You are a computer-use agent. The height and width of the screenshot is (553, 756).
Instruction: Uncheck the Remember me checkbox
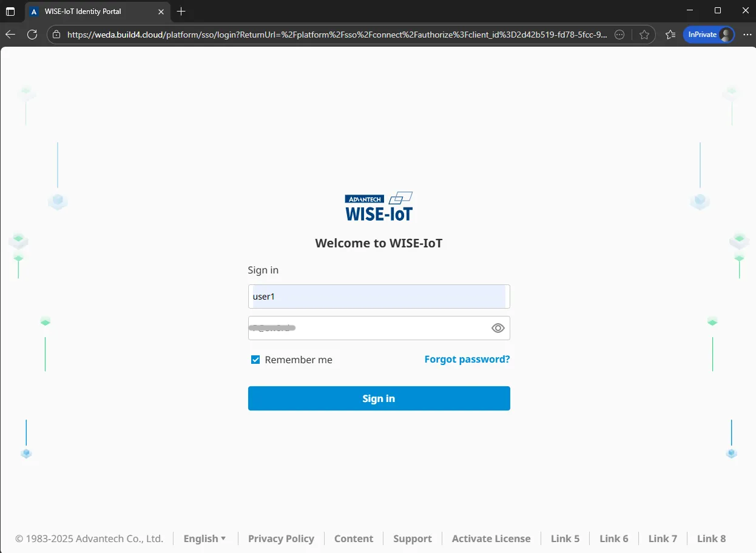255,360
